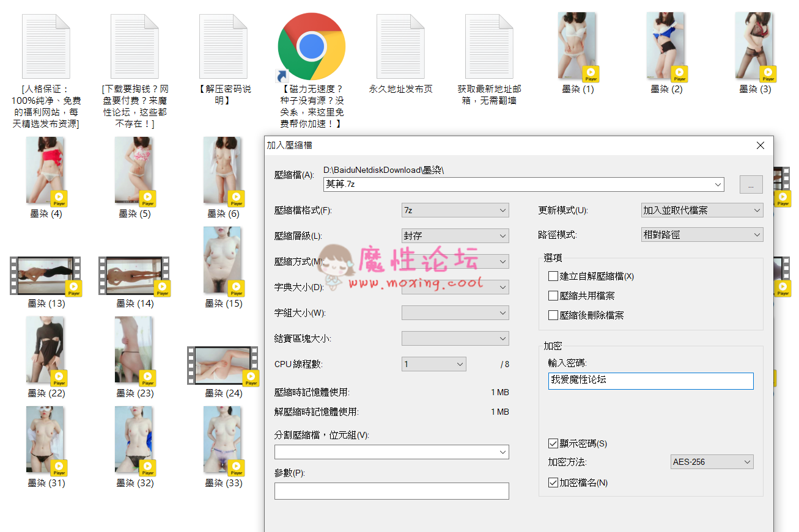
Task: Open the 壓縮檔格式 dropdown showing 7z
Action: coord(455,210)
